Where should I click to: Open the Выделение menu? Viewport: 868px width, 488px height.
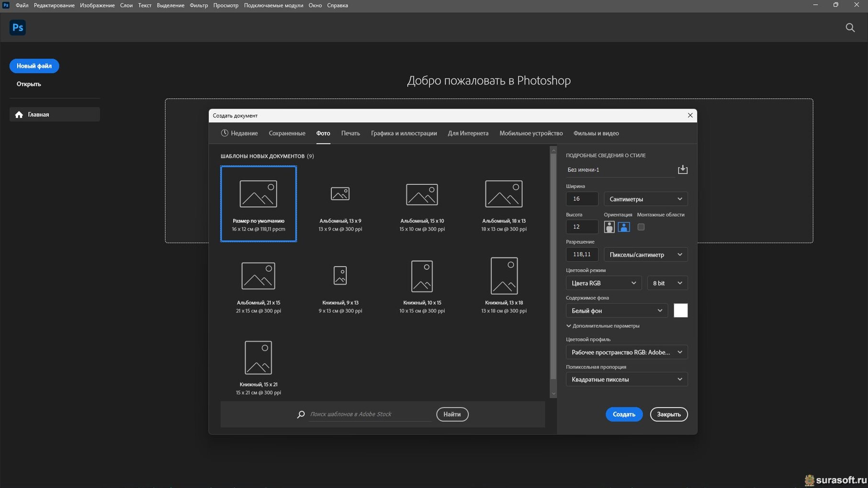pyautogui.click(x=170, y=5)
